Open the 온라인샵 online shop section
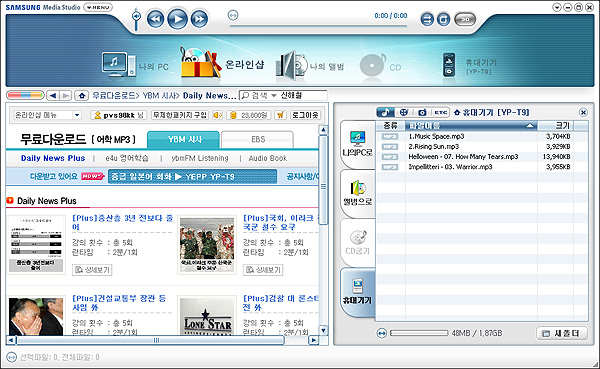Screen dimensions: 600x369 (x=222, y=63)
